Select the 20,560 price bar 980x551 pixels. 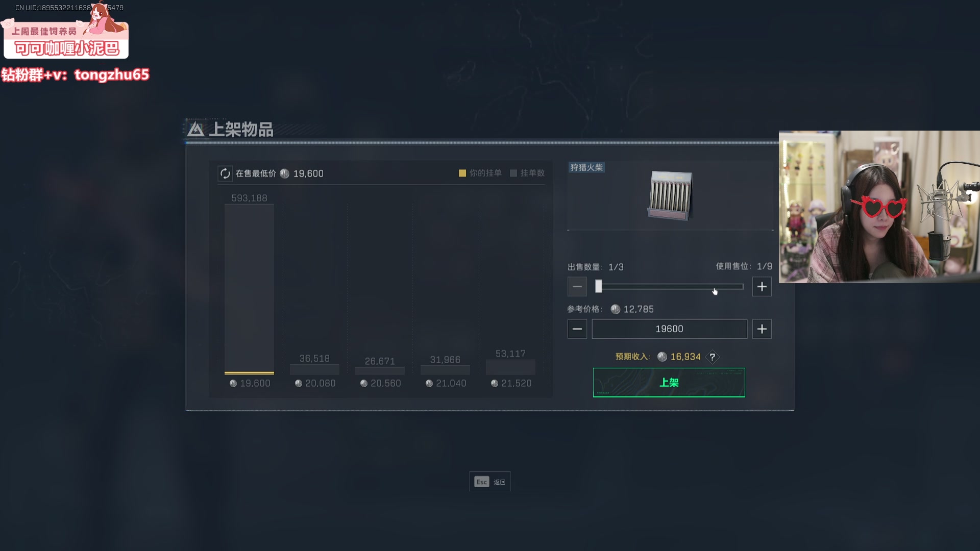pos(380,371)
